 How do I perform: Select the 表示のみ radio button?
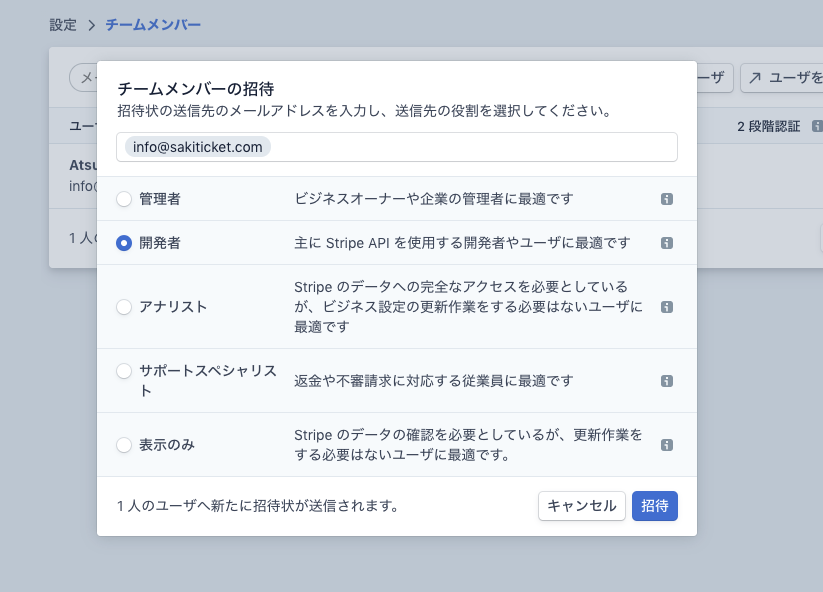coord(124,445)
